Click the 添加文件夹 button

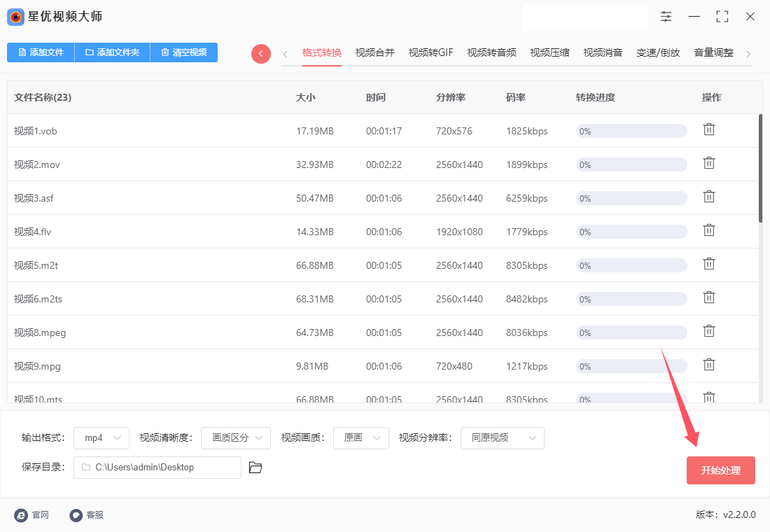112,52
